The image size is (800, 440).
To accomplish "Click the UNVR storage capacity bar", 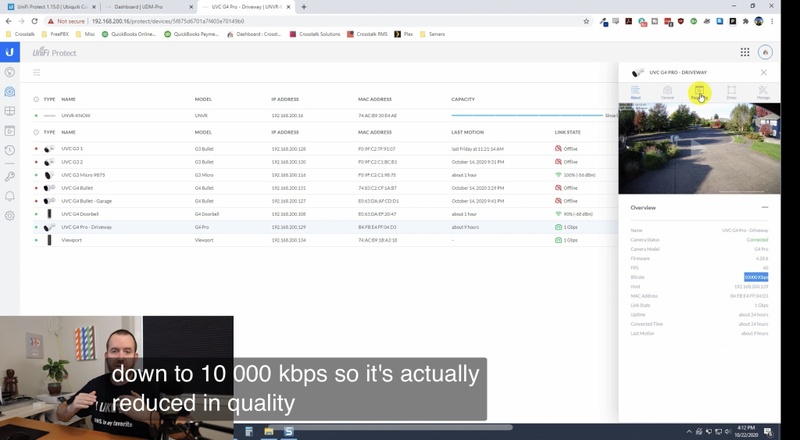I will pyautogui.click(x=527, y=116).
